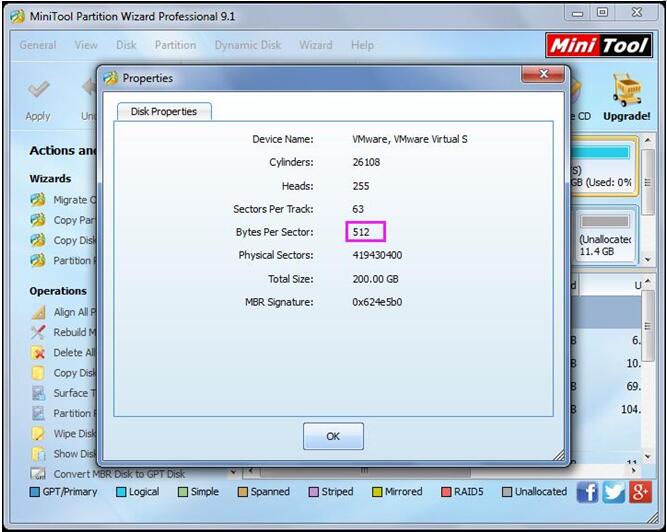This screenshot has width=667, height=532.
Task: Click the GPT/Primary legend swatch
Action: pyautogui.click(x=34, y=492)
